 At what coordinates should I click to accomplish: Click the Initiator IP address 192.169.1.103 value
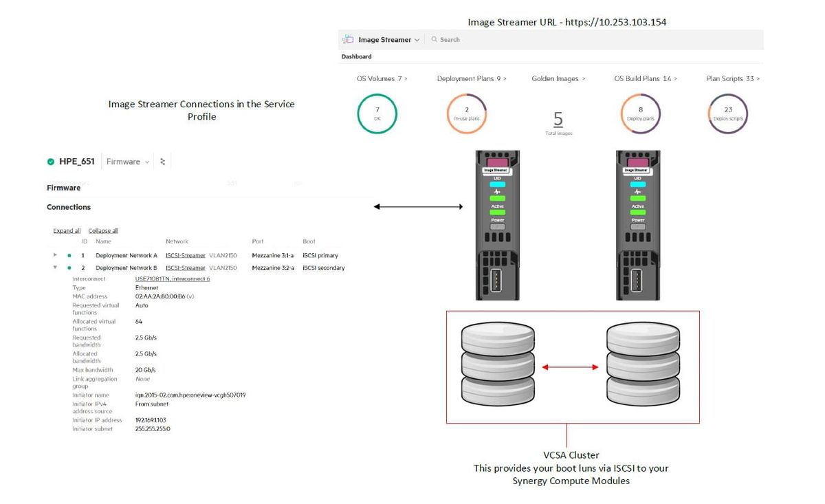[152, 420]
